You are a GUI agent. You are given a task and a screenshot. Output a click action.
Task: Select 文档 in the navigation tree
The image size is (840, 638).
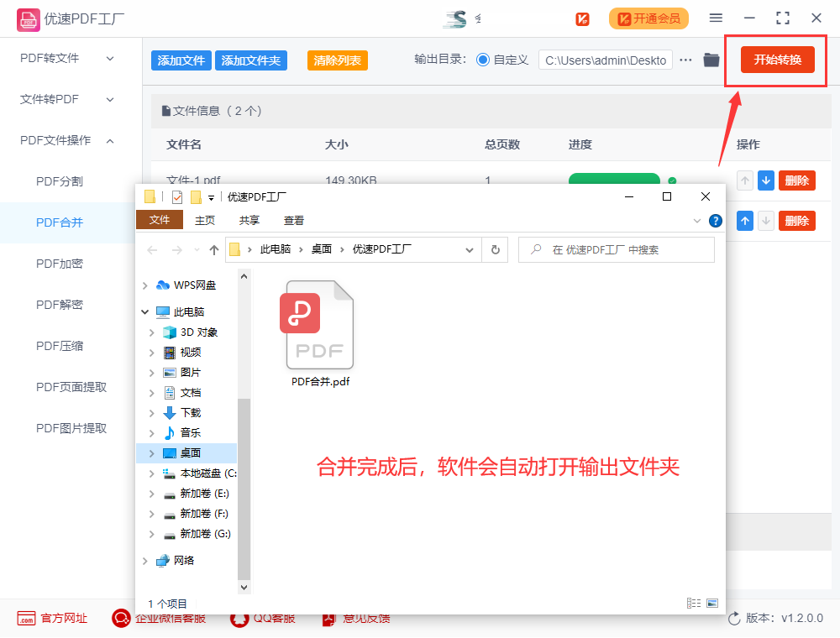tap(190, 393)
